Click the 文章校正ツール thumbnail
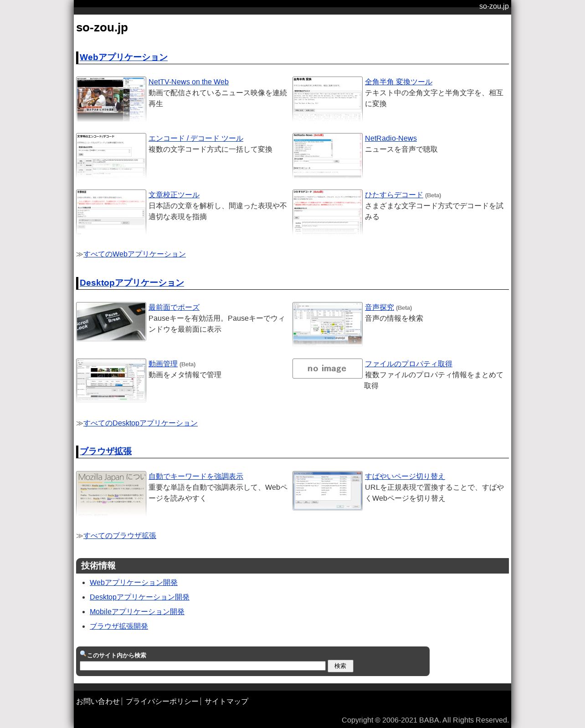Viewport: 585px width, 728px height. [x=111, y=212]
